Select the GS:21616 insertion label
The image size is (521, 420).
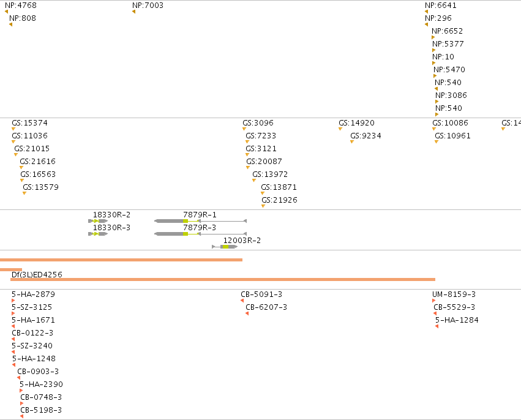[x=37, y=162]
